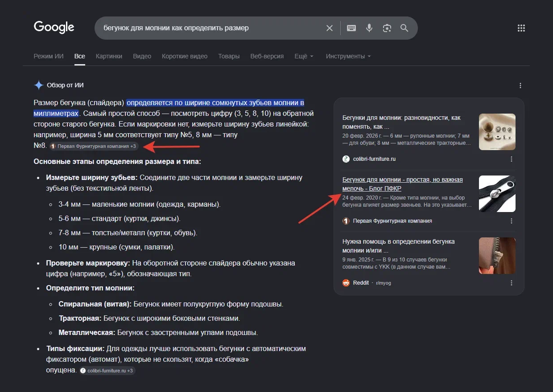Click the Обзор от ИИ heading
The width and height of the screenshot is (553, 392).
pos(65,85)
